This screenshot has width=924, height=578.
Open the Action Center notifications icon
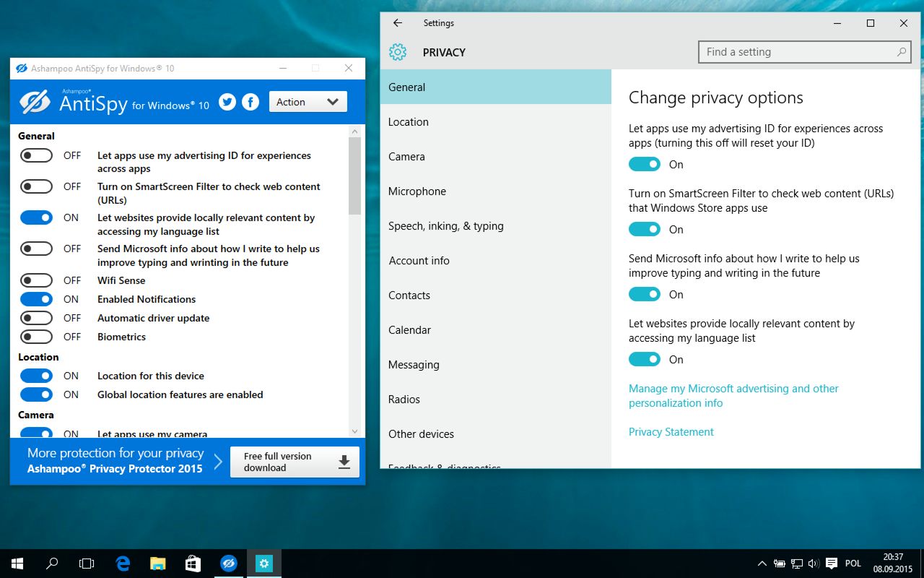[832, 564]
